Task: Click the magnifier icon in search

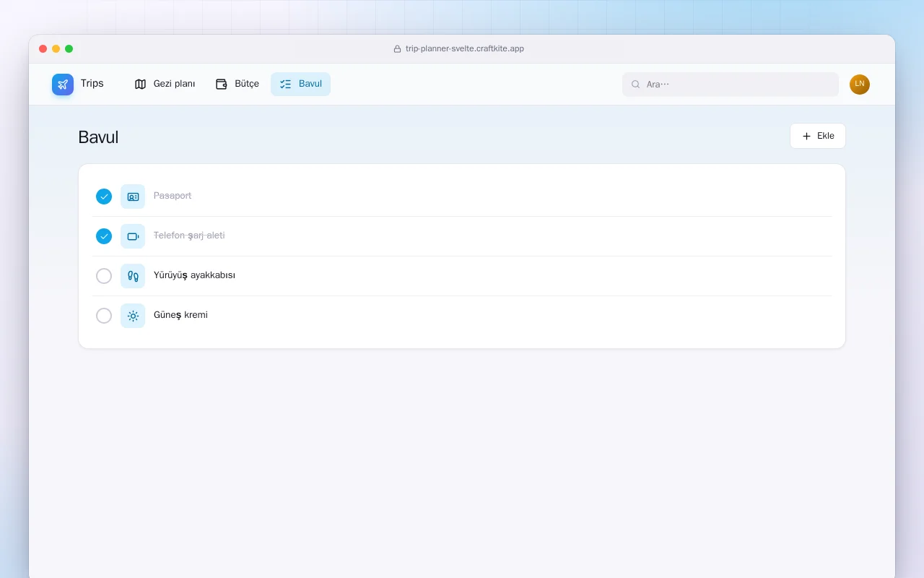Action: pyautogui.click(x=636, y=85)
